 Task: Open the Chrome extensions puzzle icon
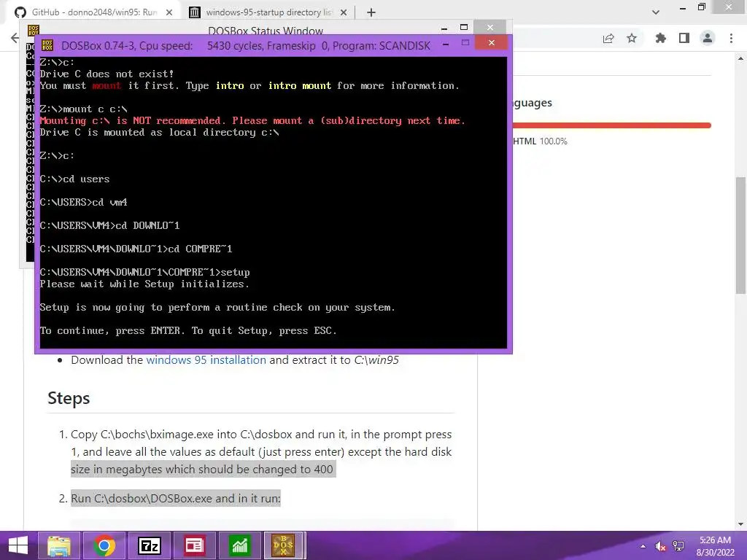point(660,38)
